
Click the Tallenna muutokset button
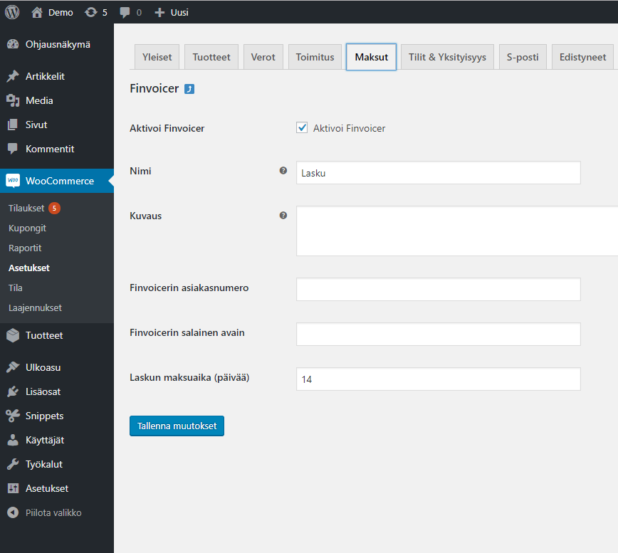coord(177,426)
